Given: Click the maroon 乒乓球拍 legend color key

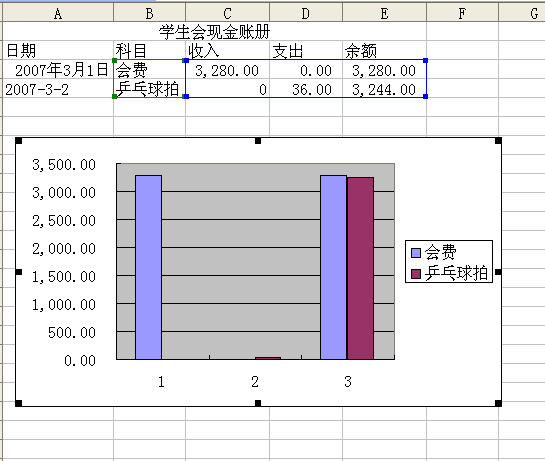Looking at the screenshot, I should pyautogui.click(x=416, y=274).
